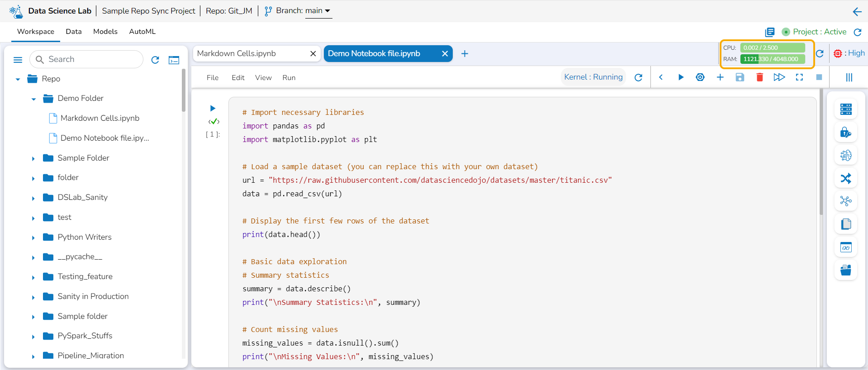Restart the kernel with the refresh icon
Screen dimensions: 868x370
point(638,77)
